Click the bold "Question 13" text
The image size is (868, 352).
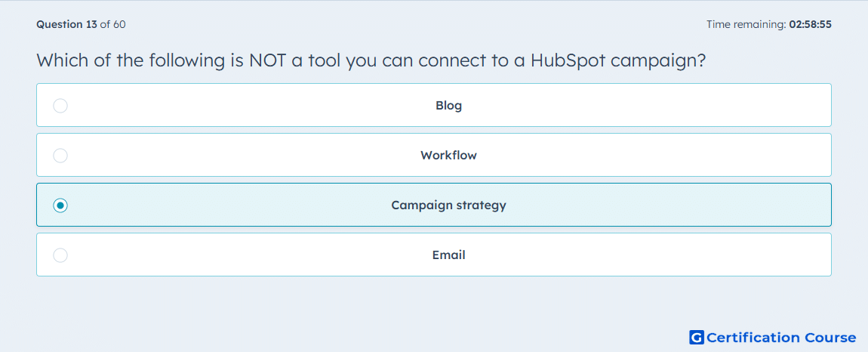tap(66, 24)
